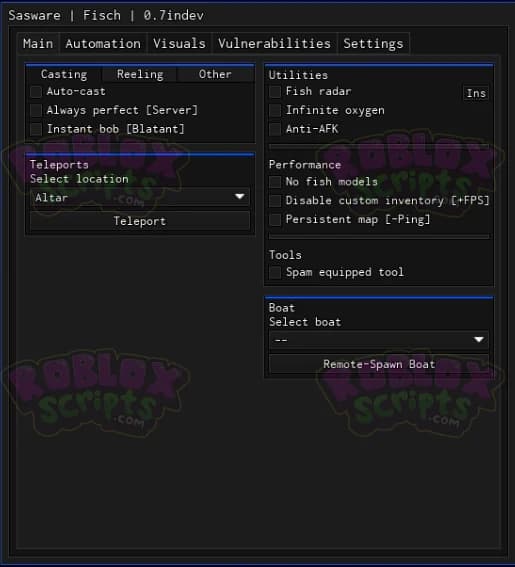This screenshot has width=515, height=567.
Task: Select the Other sub-tab
Action: [215, 74]
